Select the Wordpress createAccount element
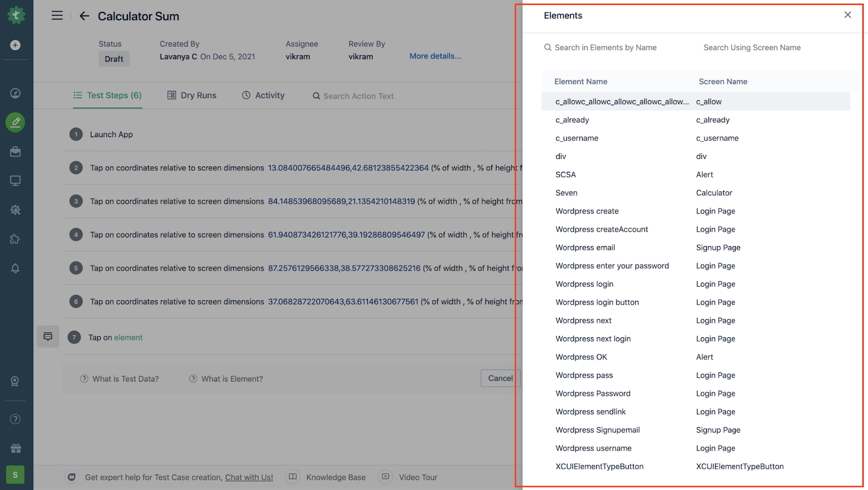The height and width of the screenshot is (490, 868). 695,229
